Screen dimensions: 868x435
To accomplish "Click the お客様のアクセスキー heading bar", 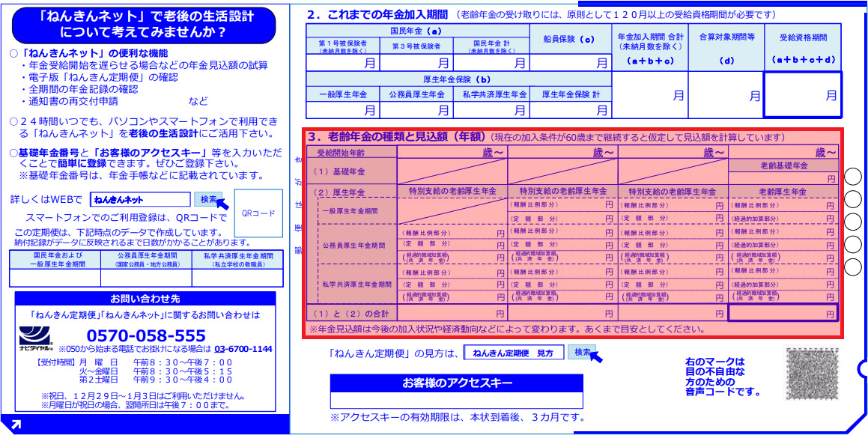I will (457, 383).
